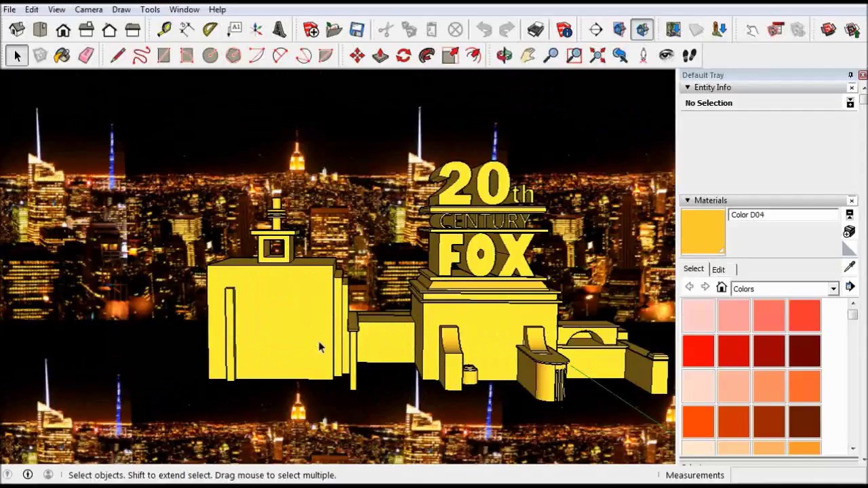This screenshot has width=868, height=488.
Task: Select the Tape Measure tool
Action: click(x=164, y=29)
